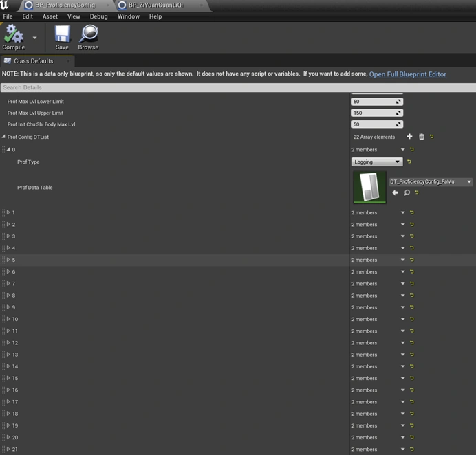Image resolution: width=476 pixels, height=455 pixels.
Task: Reset array element 14 to default
Action: (411, 366)
